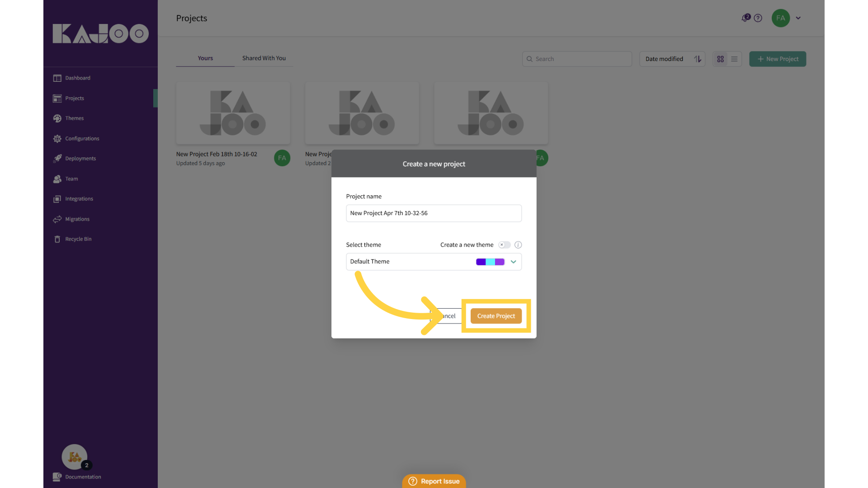The height and width of the screenshot is (488, 868).
Task: Click the theme color swatch preview
Action: [x=490, y=262]
